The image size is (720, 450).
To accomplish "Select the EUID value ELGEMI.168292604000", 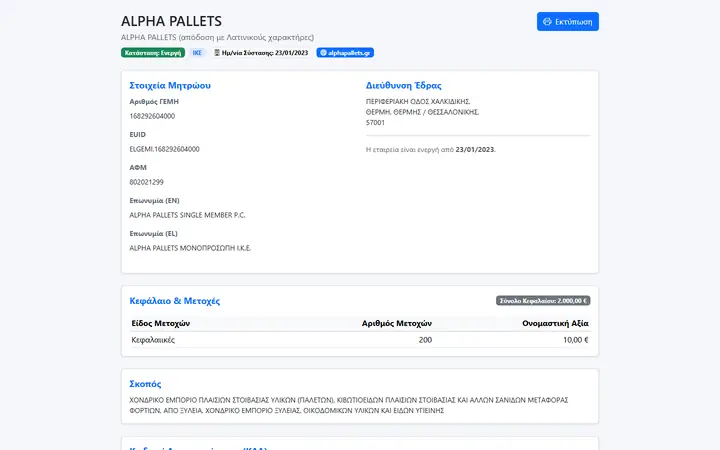I will pos(164,149).
